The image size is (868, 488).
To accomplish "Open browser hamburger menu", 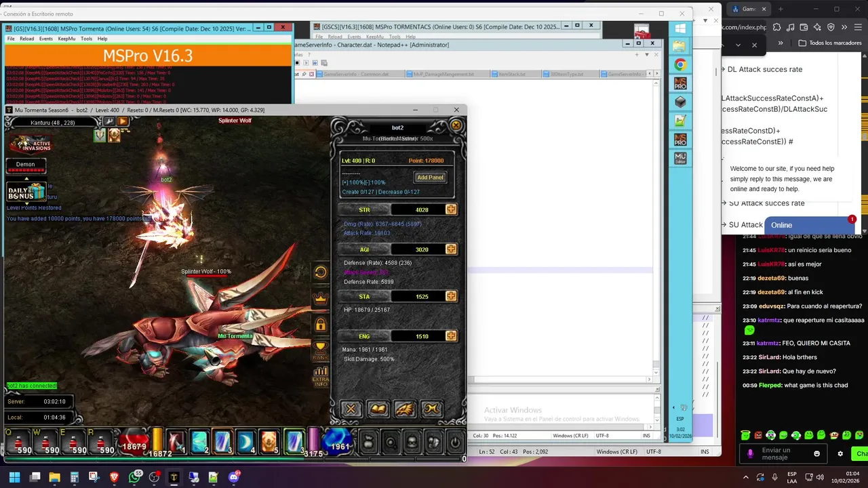I will click(859, 27).
